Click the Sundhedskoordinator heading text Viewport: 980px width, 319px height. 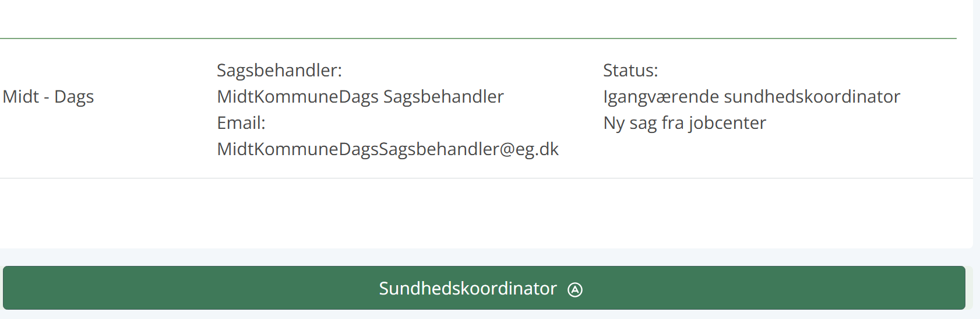pos(468,288)
